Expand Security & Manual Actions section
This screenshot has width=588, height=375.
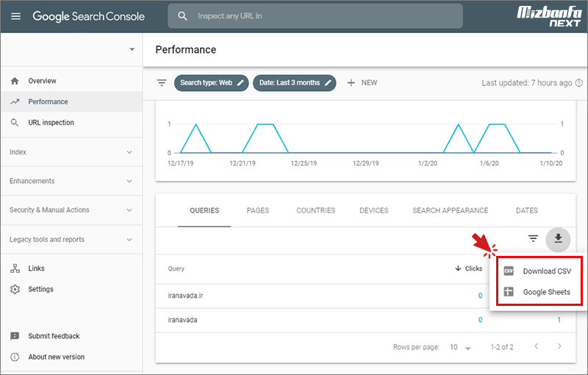pyautogui.click(x=71, y=210)
